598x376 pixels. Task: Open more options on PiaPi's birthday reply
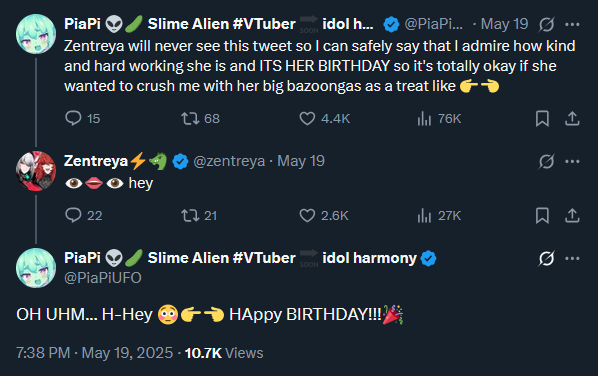point(572,258)
